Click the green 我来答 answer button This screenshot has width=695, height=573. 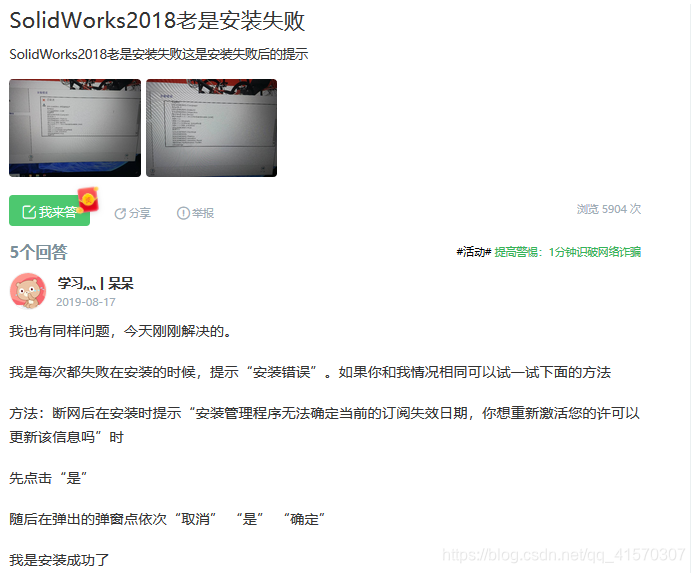49,211
